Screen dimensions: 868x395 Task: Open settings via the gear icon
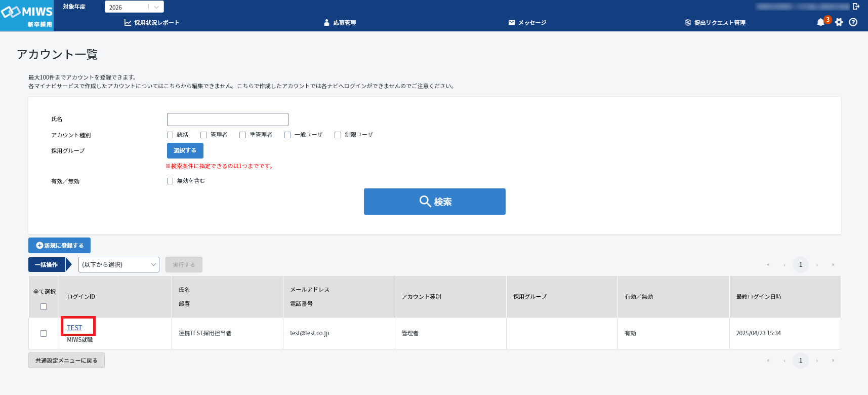839,22
